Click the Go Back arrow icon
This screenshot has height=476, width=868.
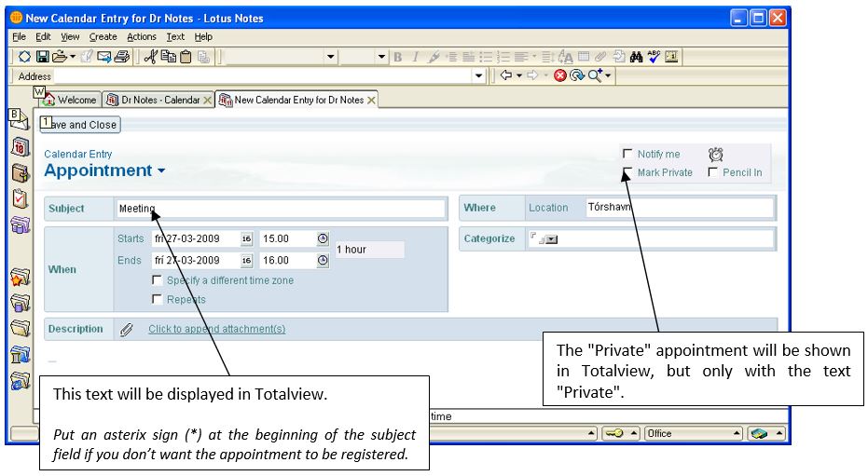tap(505, 75)
